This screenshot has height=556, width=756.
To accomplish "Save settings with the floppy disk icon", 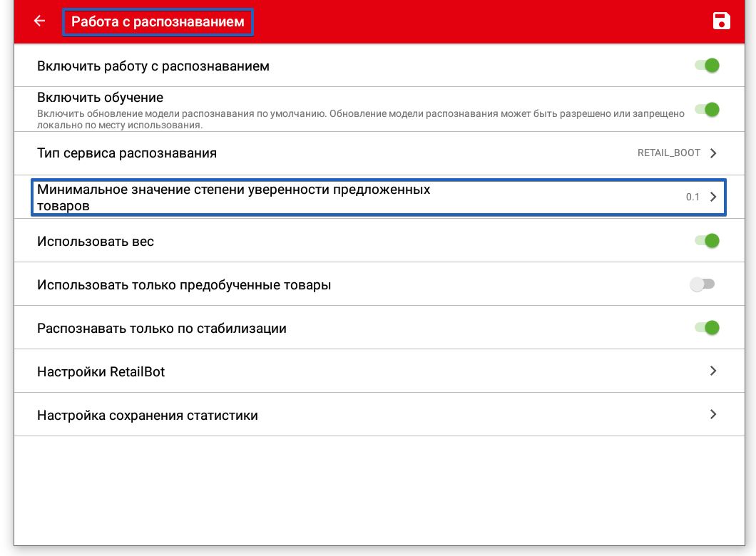I will click(x=722, y=21).
